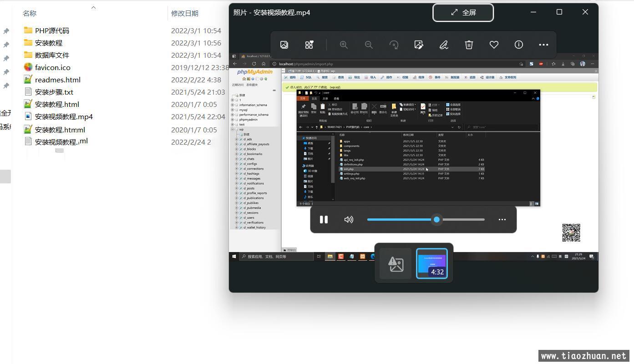Rotate the media with the rotate icon
Image resolution: width=634 pixels, height=364 pixels.
(394, 45)
